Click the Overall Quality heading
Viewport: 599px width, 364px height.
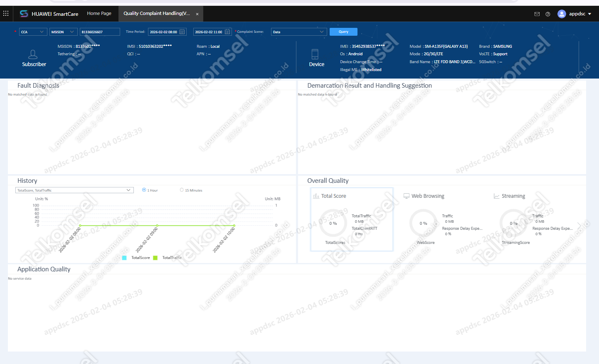pyautogui.click(x=328, y=181)
